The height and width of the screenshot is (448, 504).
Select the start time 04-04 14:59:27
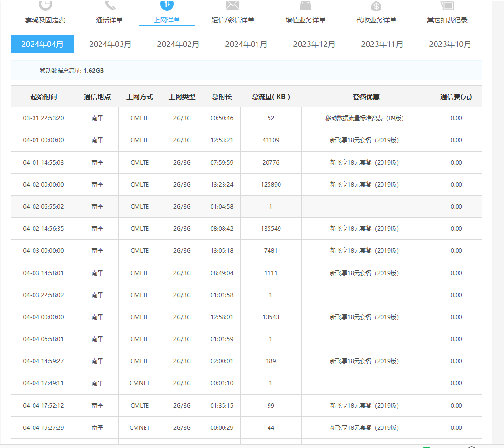pos(44,361)
